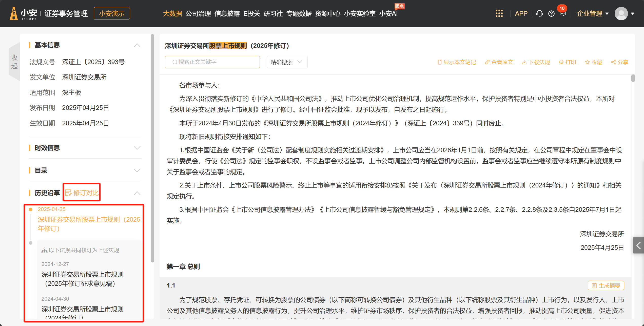This screenshot has height=326, width=644.
Task: Open the user account dropdown arrow
Action: (632, 14)
